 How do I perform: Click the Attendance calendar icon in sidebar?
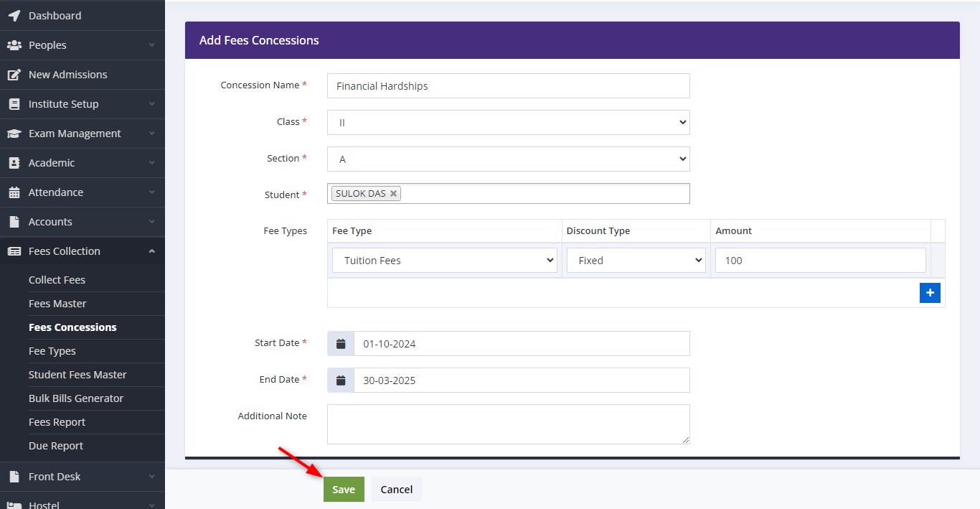[14, 192]
